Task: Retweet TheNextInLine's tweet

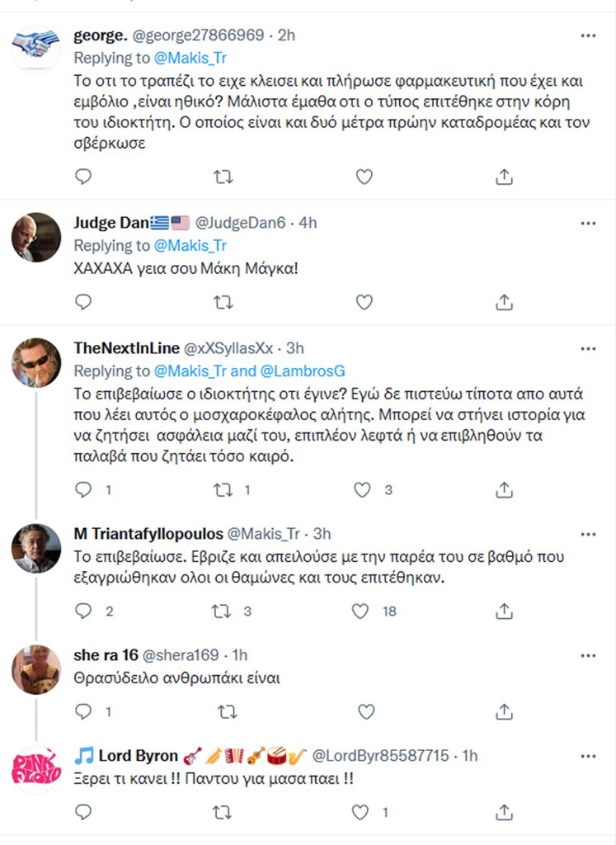Action: 223,489
